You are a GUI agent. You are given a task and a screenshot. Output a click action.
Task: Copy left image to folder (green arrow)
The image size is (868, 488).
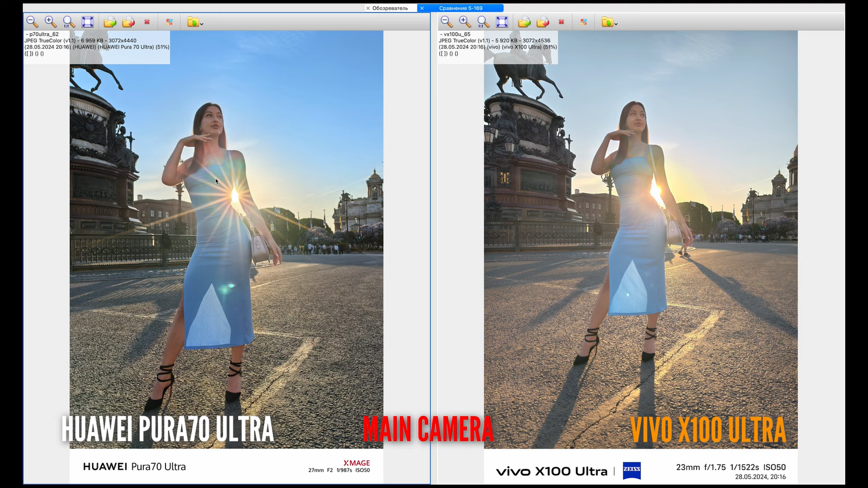point(110,22)
